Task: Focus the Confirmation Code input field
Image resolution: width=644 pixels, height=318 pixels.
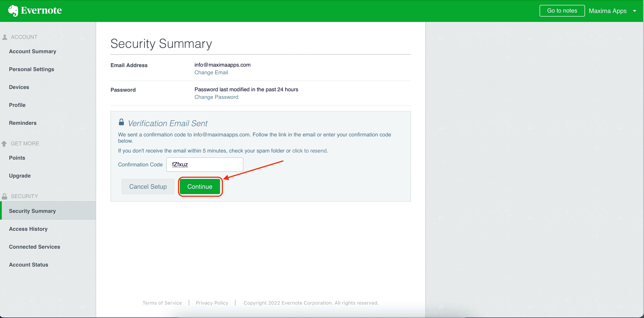Action: point(205,165)
